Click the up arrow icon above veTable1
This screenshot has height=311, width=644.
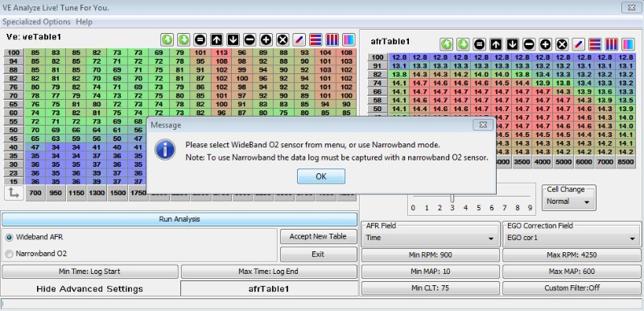(217, 39)
